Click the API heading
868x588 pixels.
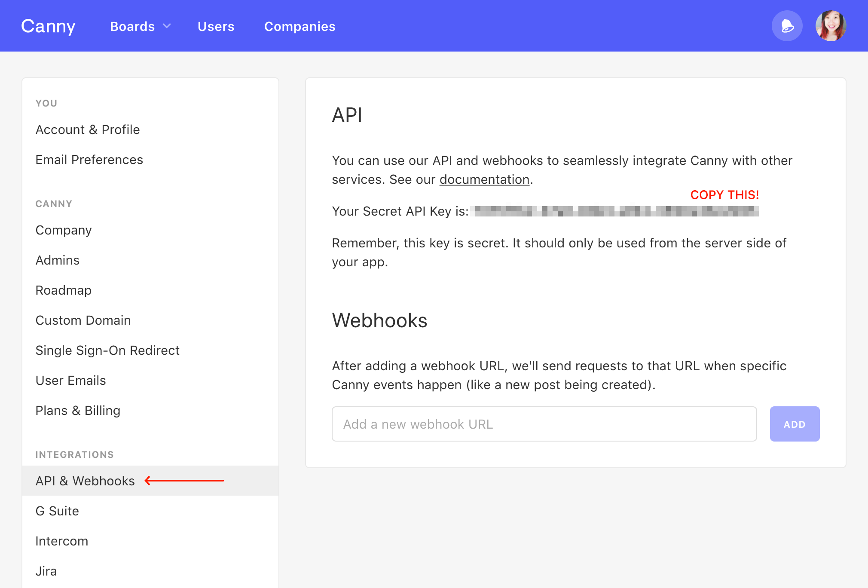(x=347, y=115)
